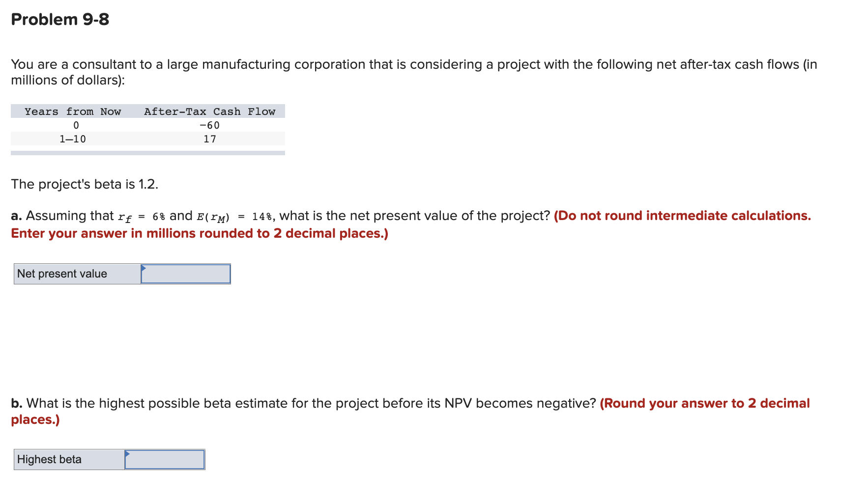Select the Highest beta input box
Image resolution: width=868 pixels, height=502 pixels.
[165, 460]
